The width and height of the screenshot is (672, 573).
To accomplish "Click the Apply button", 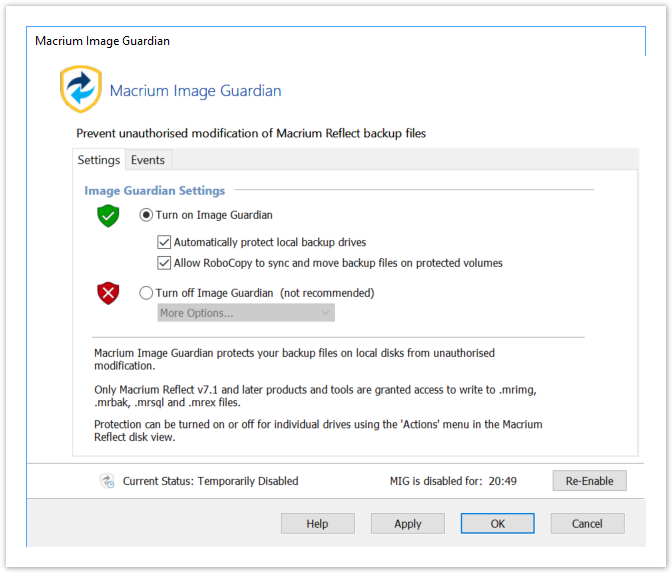I will click(408, 524).
